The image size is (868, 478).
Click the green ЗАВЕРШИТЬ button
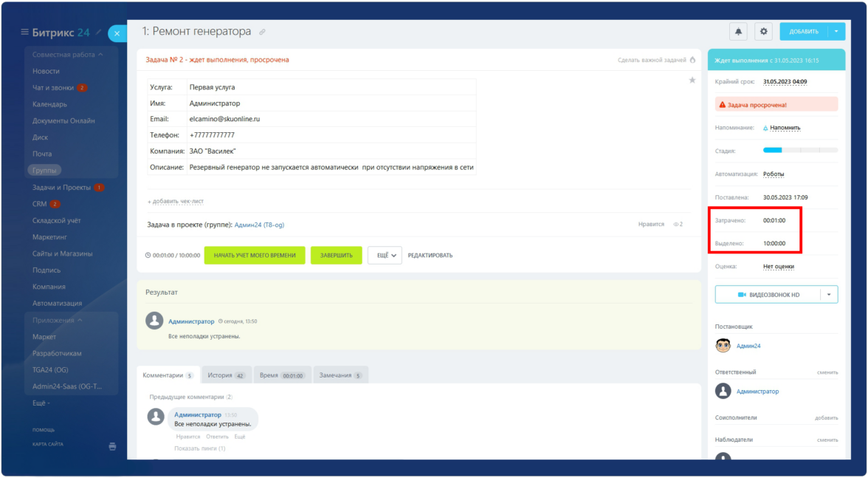[336, 255]
